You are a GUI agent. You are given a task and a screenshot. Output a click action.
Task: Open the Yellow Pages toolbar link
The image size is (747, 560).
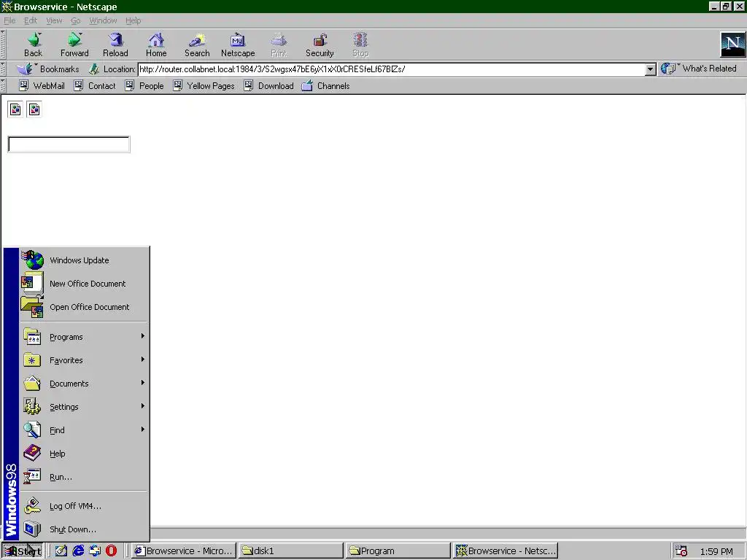pos(204,86)
